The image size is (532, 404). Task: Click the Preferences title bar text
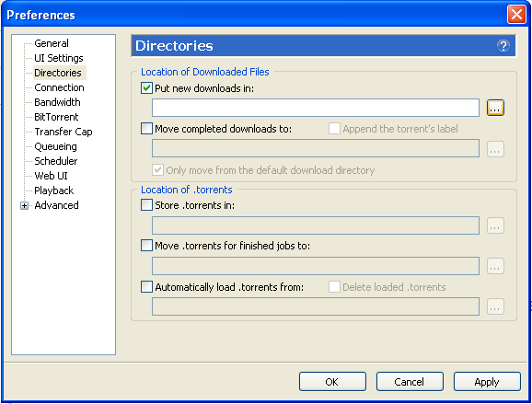[40, 15]
